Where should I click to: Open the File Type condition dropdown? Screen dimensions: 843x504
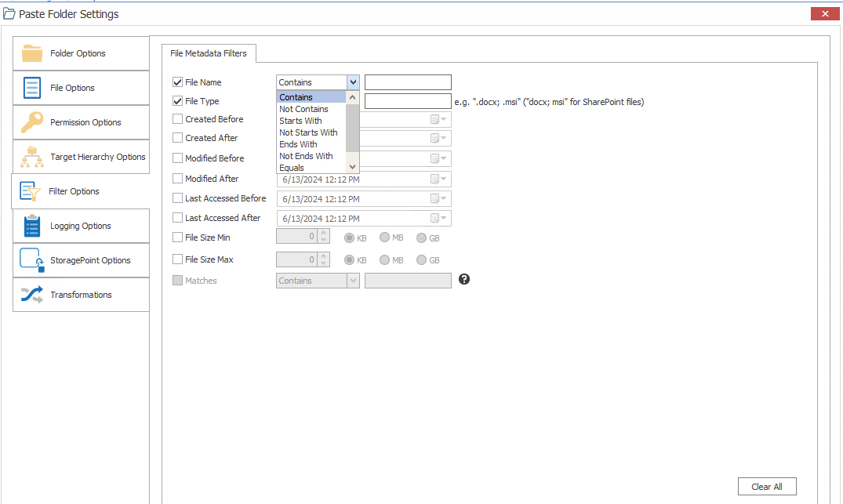(x=352, y=100)
